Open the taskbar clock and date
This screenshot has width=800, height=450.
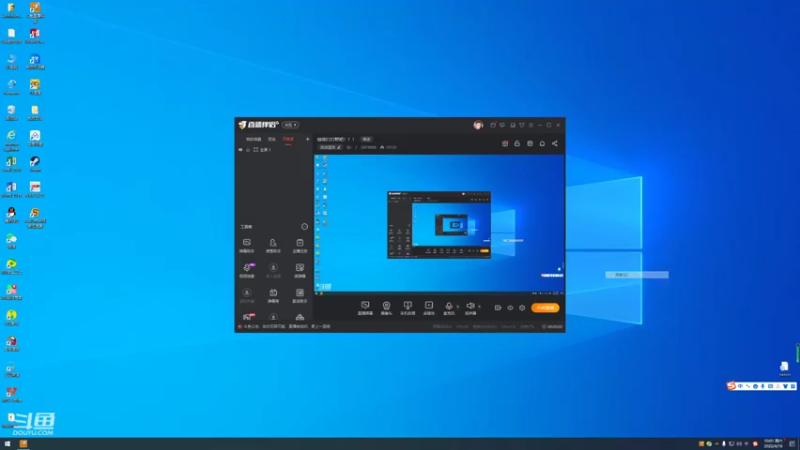(x=773, y=444)
